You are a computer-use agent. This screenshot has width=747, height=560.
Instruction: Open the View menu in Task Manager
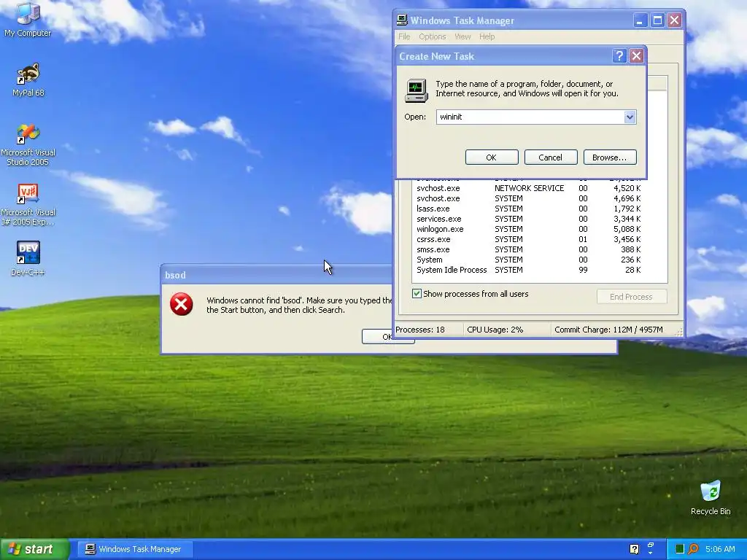(462, 36)
